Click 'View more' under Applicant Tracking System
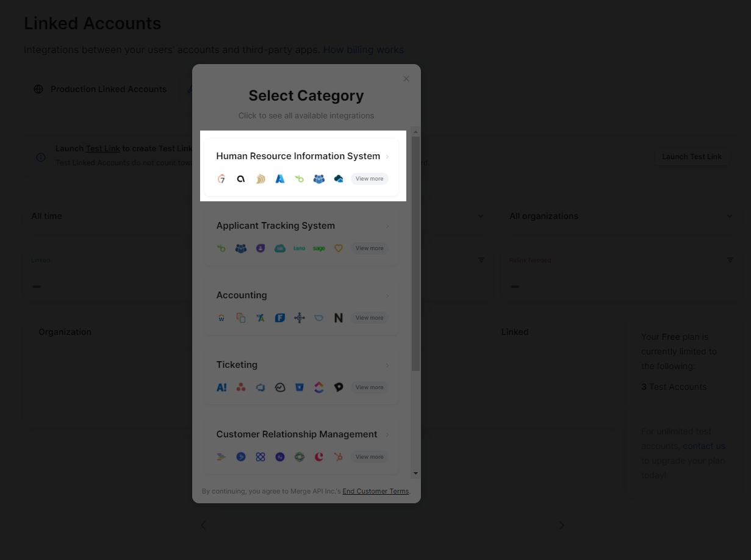The height and width of the screenshot is (560, 751). [370, 248]
